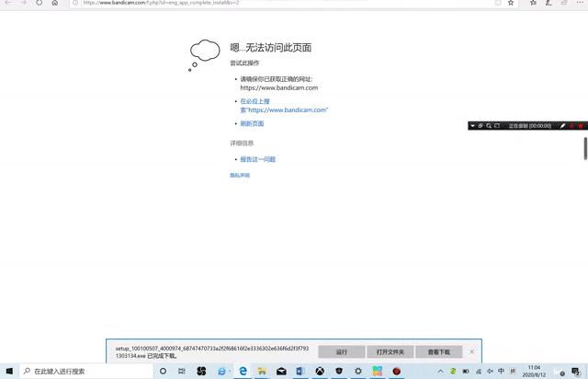Search Bing for https://www.bandicam.com link

tap(284, 106)
